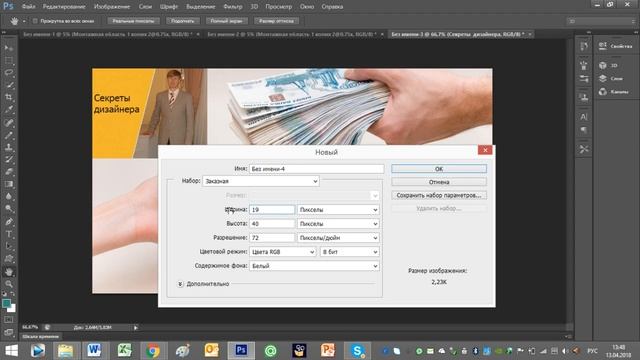Select the Pen tool
Screen dimensions: 640x360
9,222
